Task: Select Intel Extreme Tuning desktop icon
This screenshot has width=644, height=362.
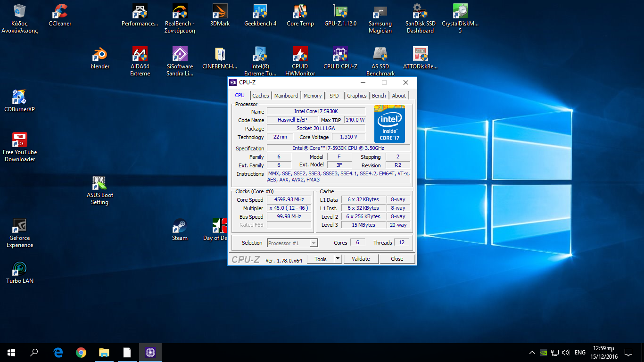Action: coord(260,62)
